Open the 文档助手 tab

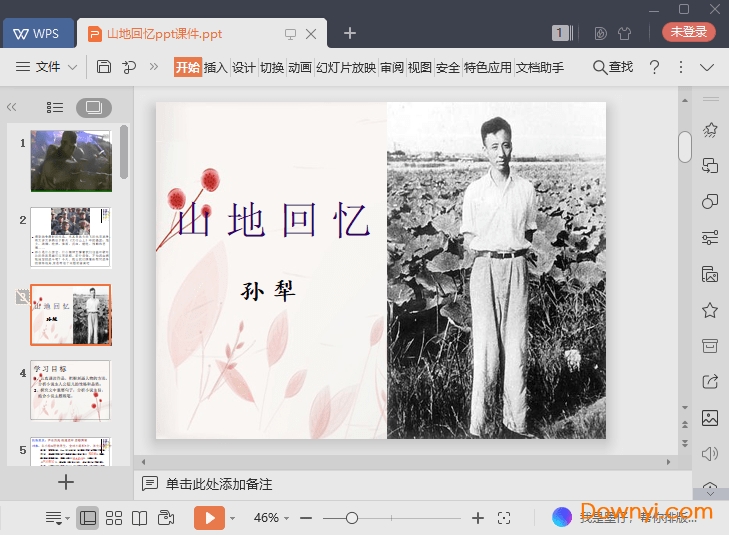540,67
